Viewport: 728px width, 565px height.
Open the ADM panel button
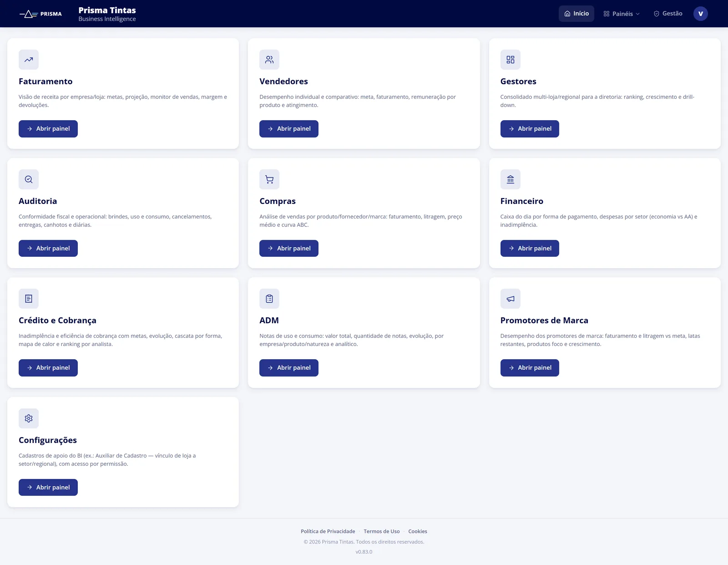coord(289,368)
